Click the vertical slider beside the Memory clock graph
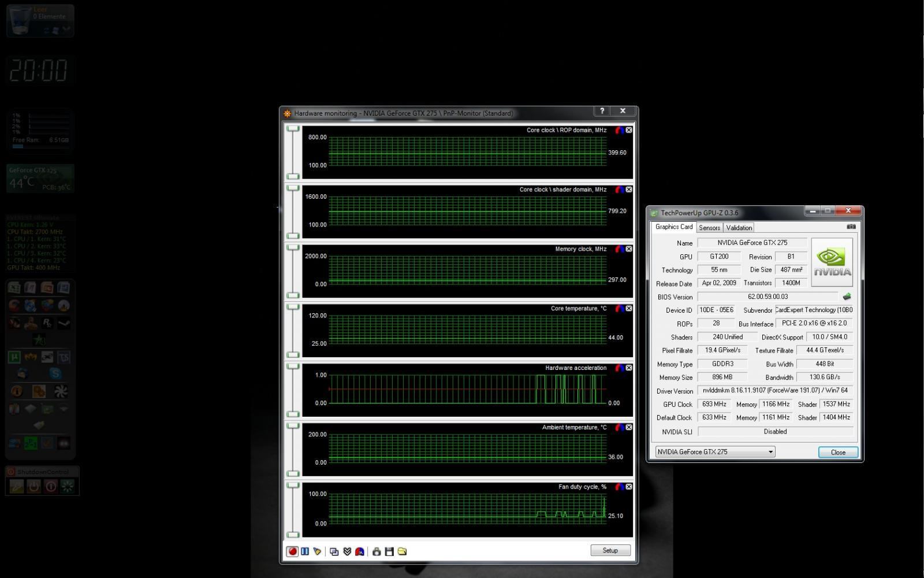The height and width of the screenshot is (578, 924). (x=293, y=271)
